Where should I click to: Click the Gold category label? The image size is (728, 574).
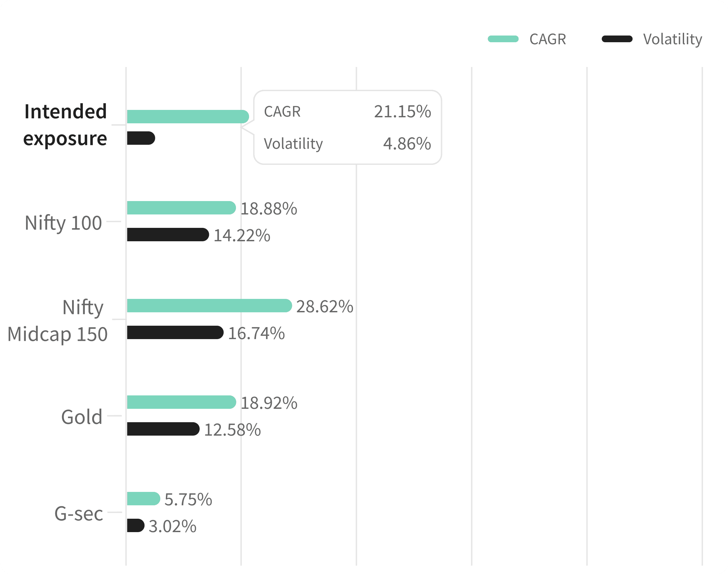82,417
